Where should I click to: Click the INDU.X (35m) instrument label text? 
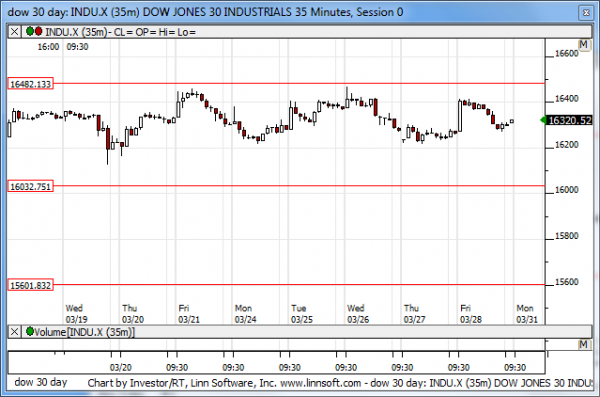point(76,32)
